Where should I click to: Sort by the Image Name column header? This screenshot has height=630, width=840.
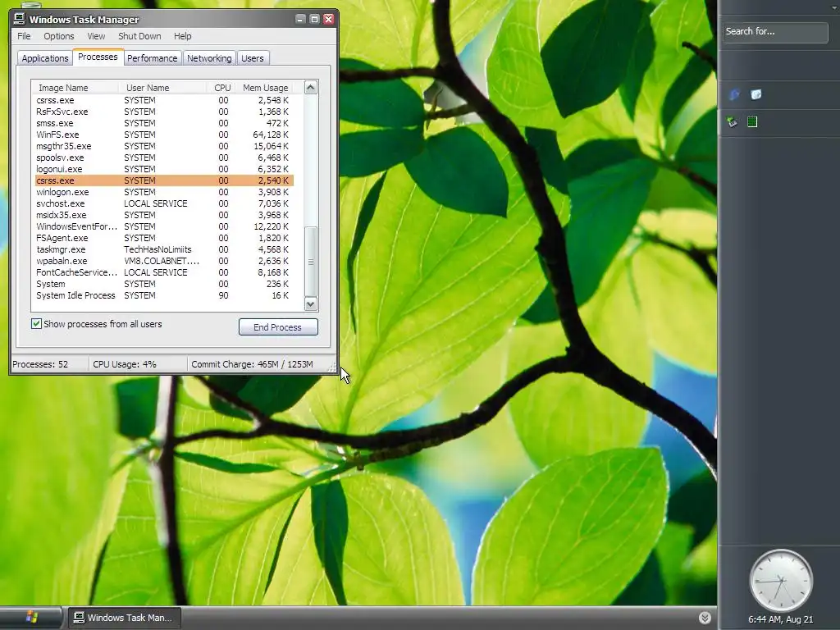coord(75,87)
